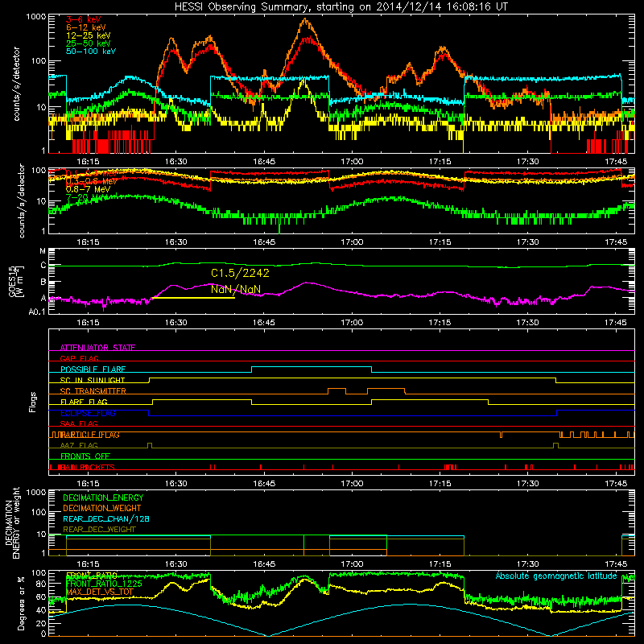The image size is (644, 644).
Task: Click the DECIMATION ENERGY or weight axis title
Action: [12, 522]
